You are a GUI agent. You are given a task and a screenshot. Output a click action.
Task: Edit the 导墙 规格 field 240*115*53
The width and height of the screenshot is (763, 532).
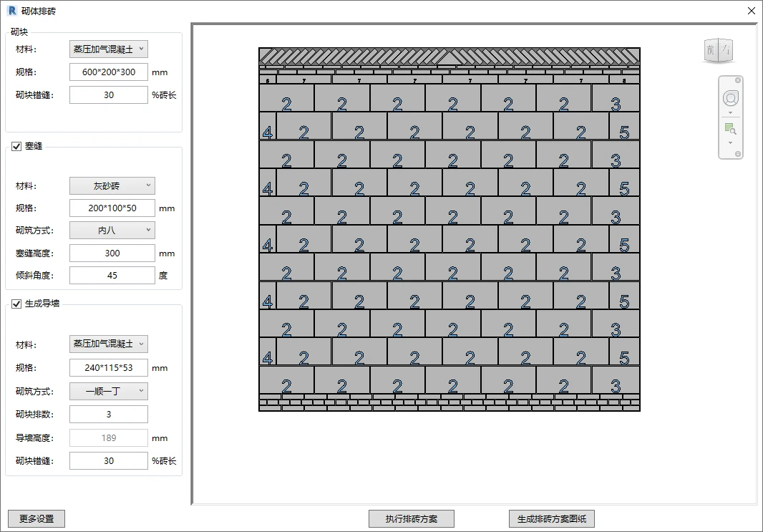109,367
